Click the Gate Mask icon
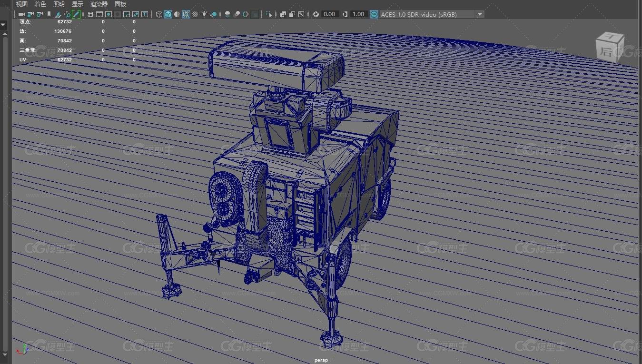The height and width of the screenshot is (364, 642). (x=118, y=14)
